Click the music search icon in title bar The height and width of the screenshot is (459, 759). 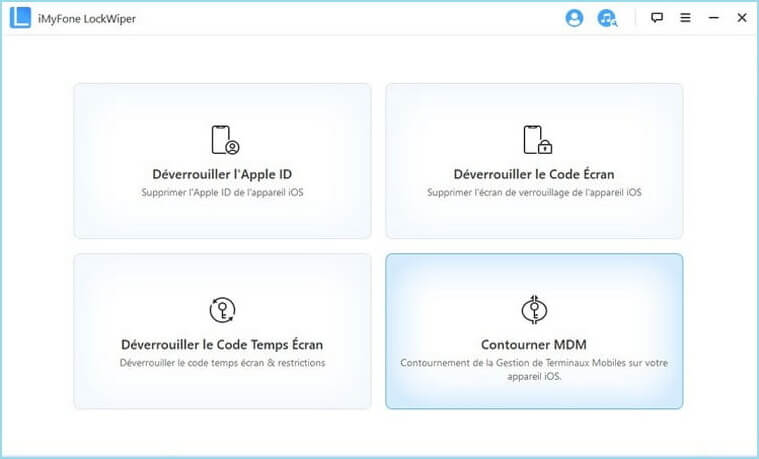(606, 18)
